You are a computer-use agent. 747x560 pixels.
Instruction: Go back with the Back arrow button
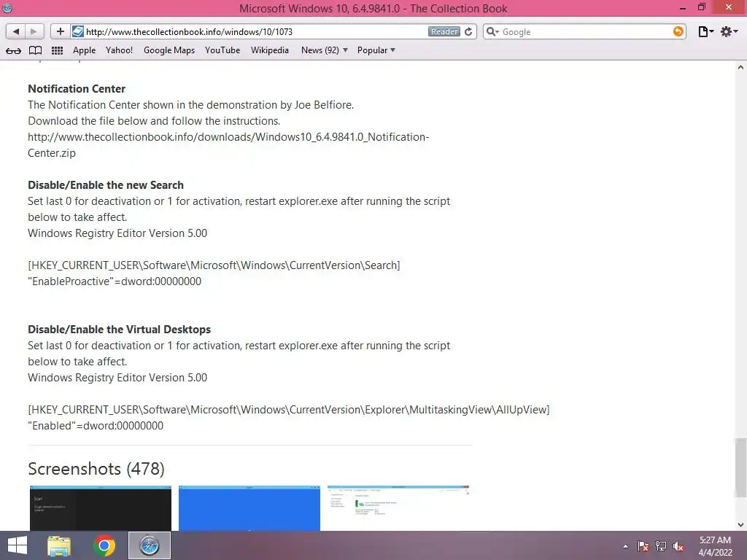pyautogui.click(x=16, y=31)
